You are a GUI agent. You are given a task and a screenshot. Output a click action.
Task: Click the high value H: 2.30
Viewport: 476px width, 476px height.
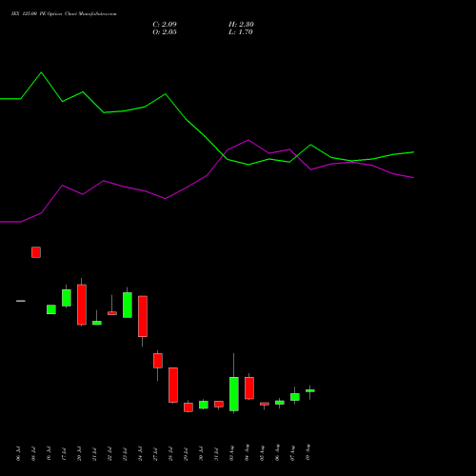241,24
